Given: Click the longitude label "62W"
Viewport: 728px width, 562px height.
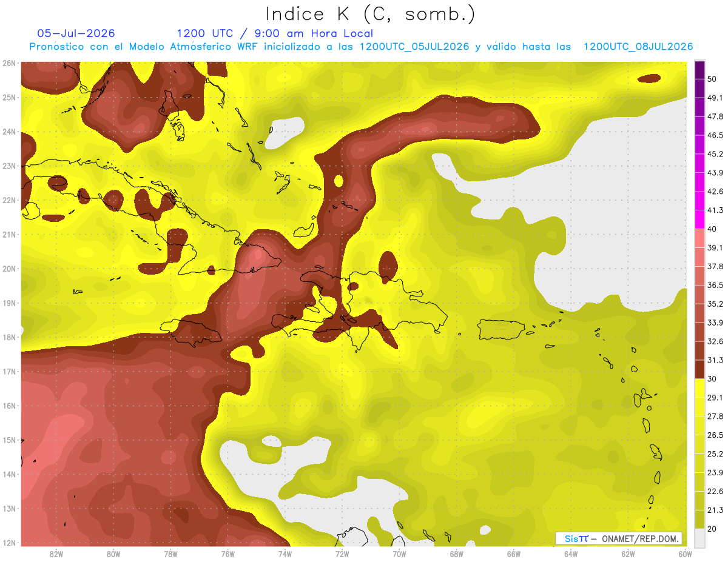Looking at the screenshot, I should [628, 554].
